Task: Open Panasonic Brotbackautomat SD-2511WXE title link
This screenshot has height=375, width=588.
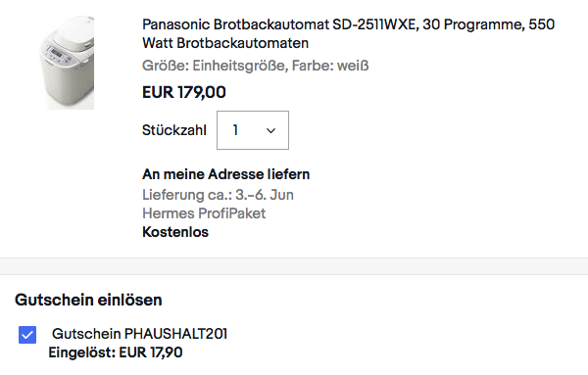Action: pyautogui.click(x=348, y=33)
